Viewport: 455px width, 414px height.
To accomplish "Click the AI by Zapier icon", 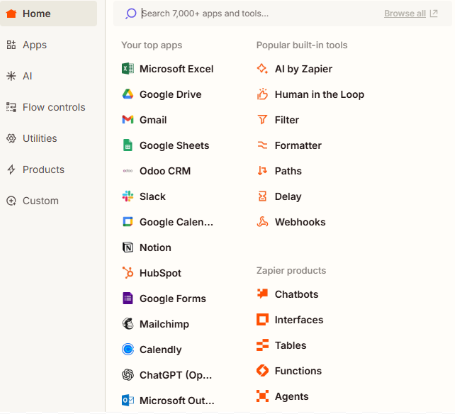I will (262, 69).
